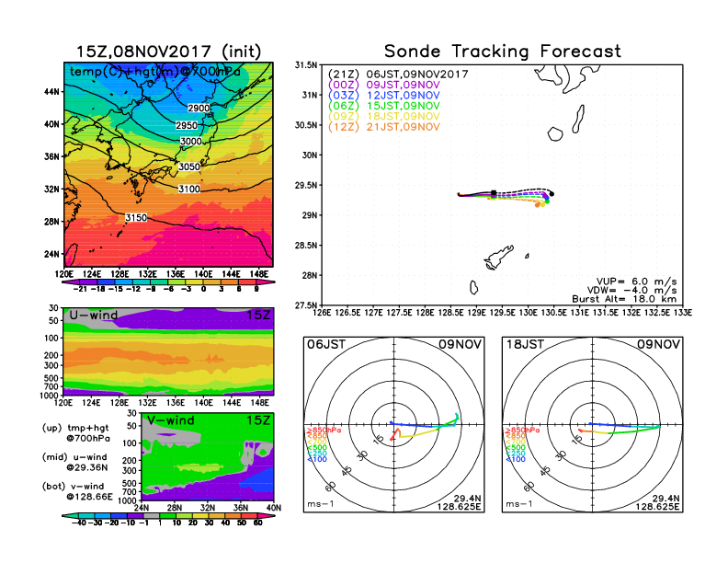Screen dimensions: 728x563
Task: Click the "06JST" hodograph title
Action: [x=326, y=345]
